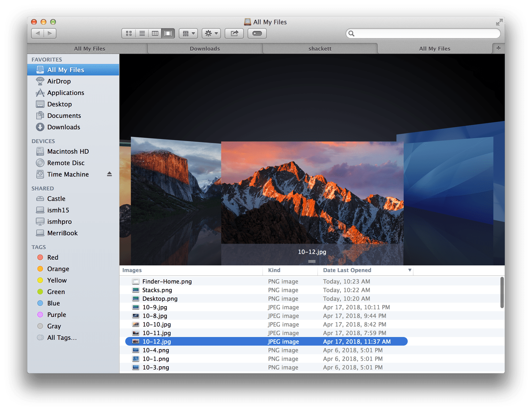Enter full screen with the expand arrows

[499, 22]
